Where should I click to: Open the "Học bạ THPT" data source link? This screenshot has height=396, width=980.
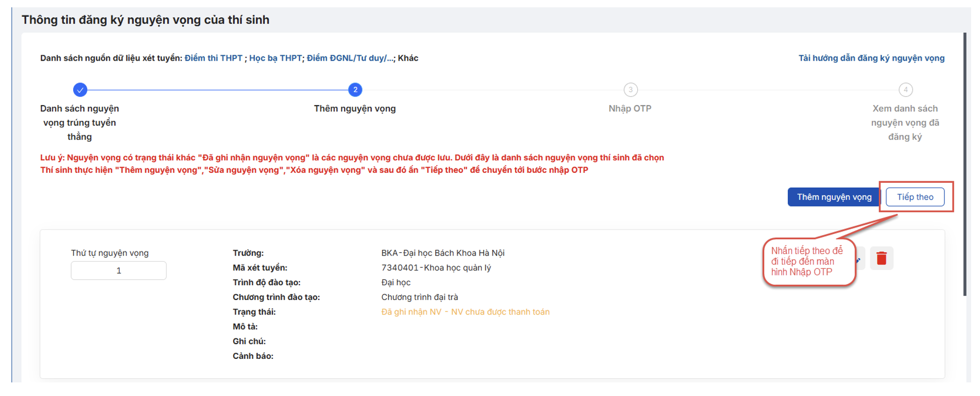click(275, 58)
